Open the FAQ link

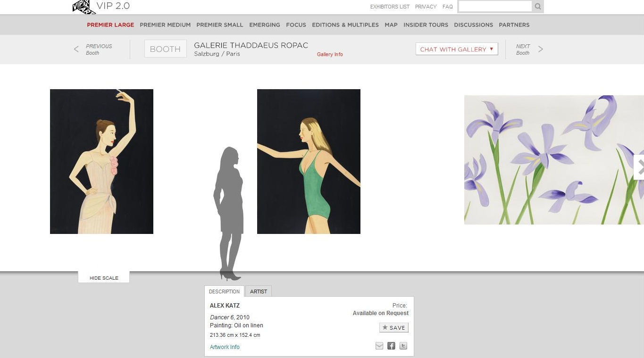point(448,7)
